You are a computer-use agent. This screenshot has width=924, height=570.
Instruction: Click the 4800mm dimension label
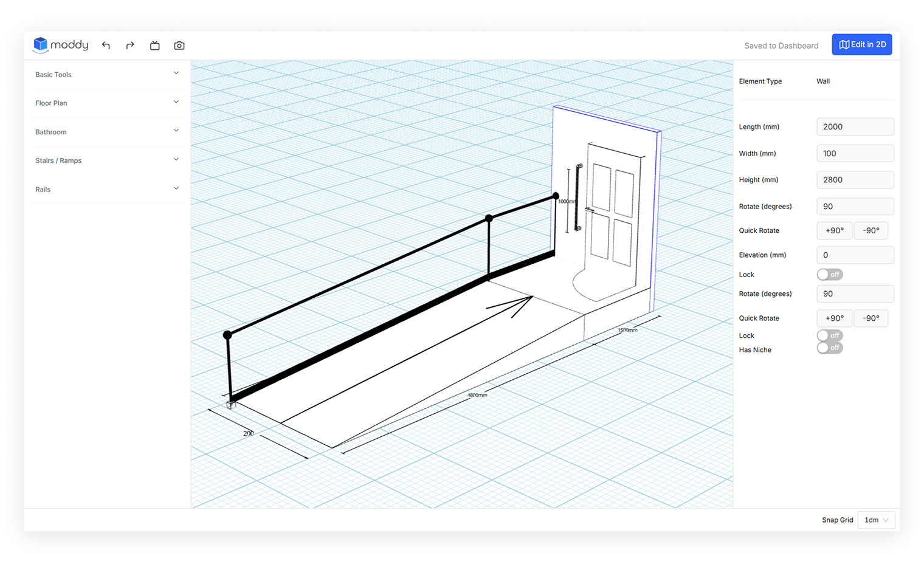[x=477, y=395]
